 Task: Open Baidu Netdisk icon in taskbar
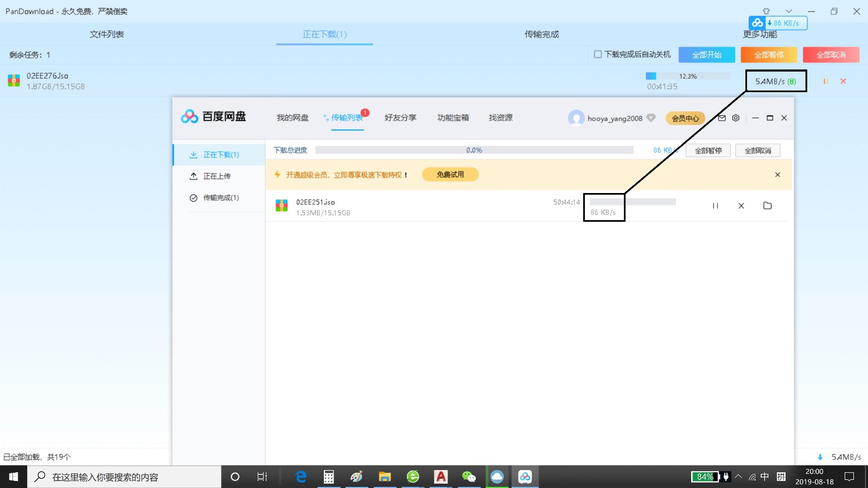point(525,477)
